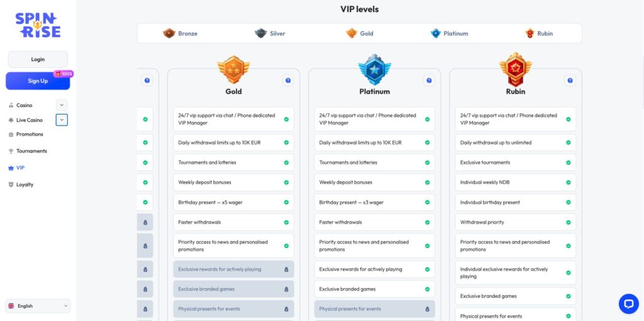The width and height of the screenshot is (644, 321).
Task: Open Tournaments in the sidebar menu
Action: click(x=31, y=151)
